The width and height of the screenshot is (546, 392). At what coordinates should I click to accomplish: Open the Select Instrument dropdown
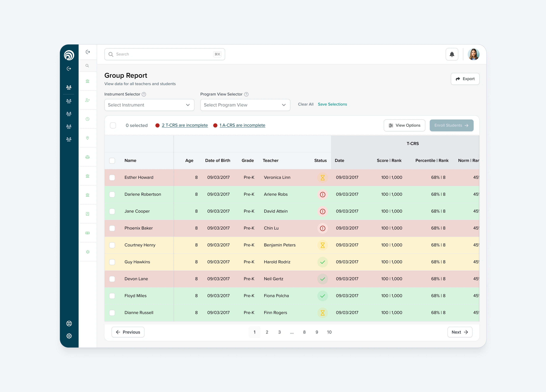click(149, 105)
